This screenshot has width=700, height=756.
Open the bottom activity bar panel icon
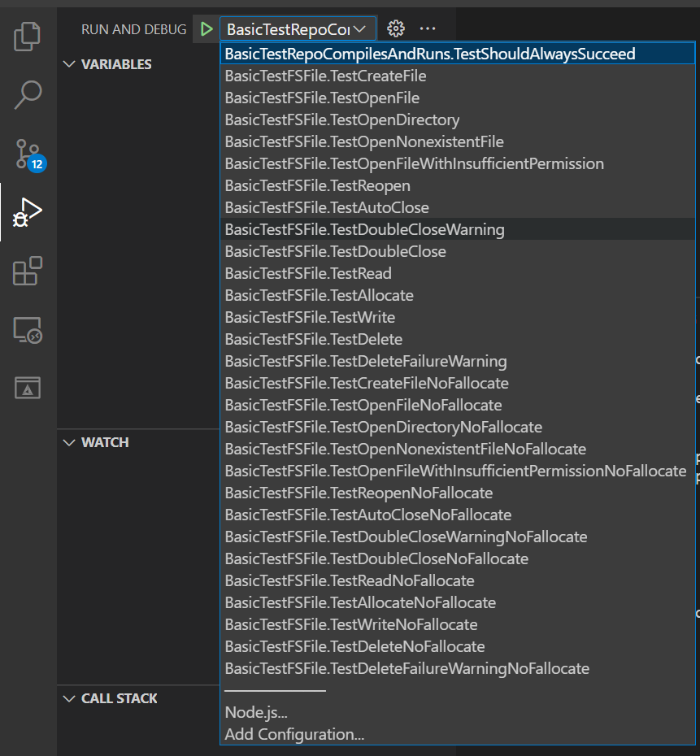click(28, 388)
